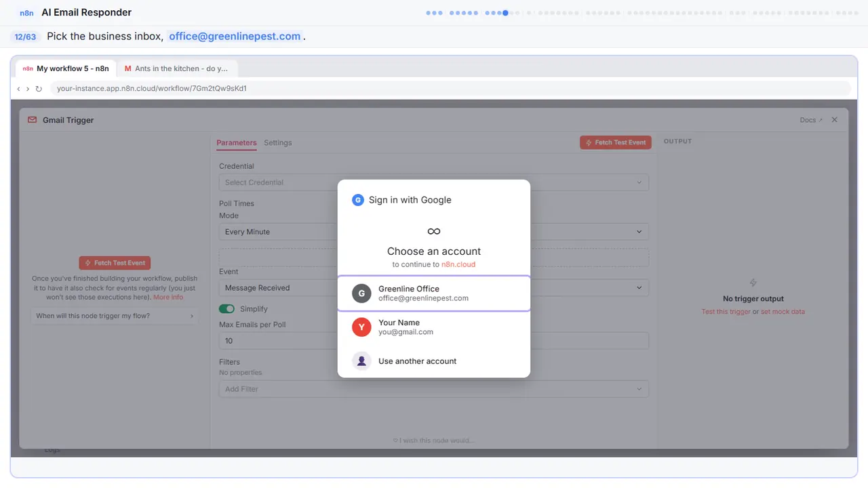
Task: Click the Use another account person icon
Action: pyautogui.click(x=361, y=361)
